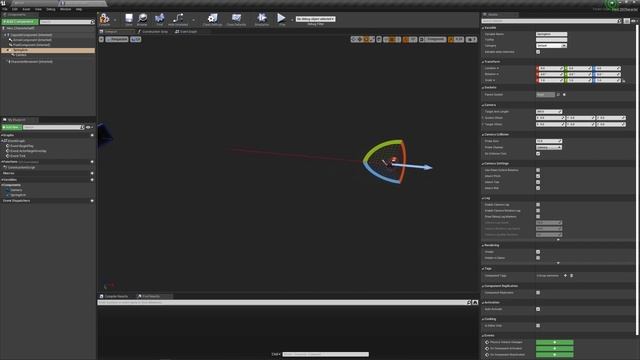Click the Compiler Results tab
Viewport: 640px width, 360px height.
tap(114, 296)
